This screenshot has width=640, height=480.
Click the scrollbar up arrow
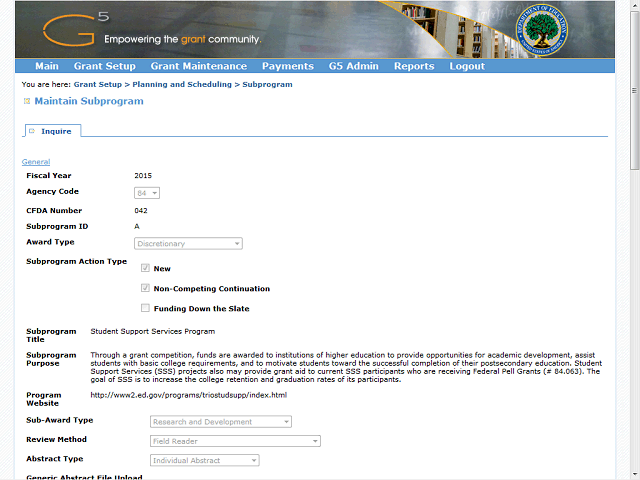(x=634, y=6)
